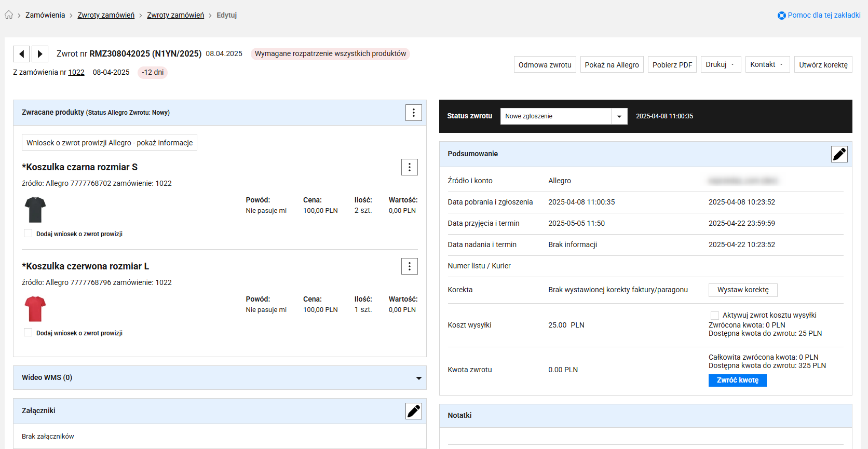The height and width of the screenshot is (449, 868).
Task: Click Zamówienia in the breadcrumb
Action: coord(45,15)
